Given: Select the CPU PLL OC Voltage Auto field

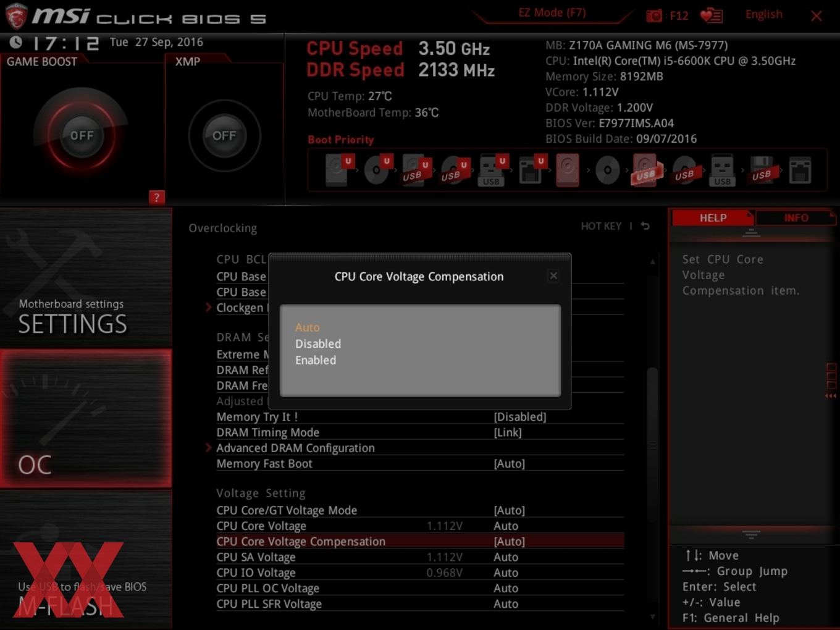Looking at the screenshot, I should pos(506,588).
